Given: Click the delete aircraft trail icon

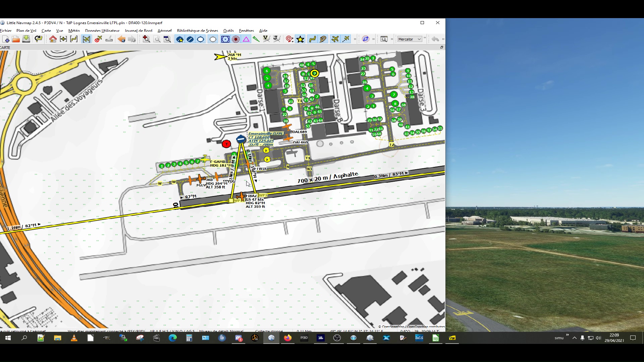Looking at the screenshot, I should [x=98, y=39].
